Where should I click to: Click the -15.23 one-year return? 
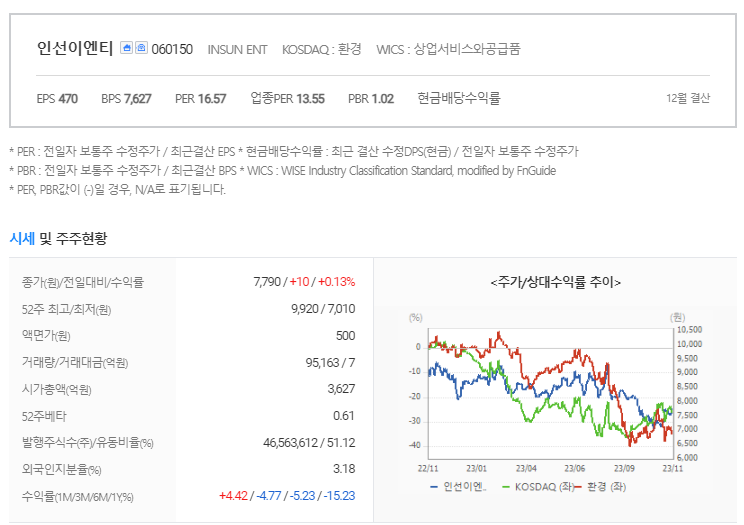(339, 496)
